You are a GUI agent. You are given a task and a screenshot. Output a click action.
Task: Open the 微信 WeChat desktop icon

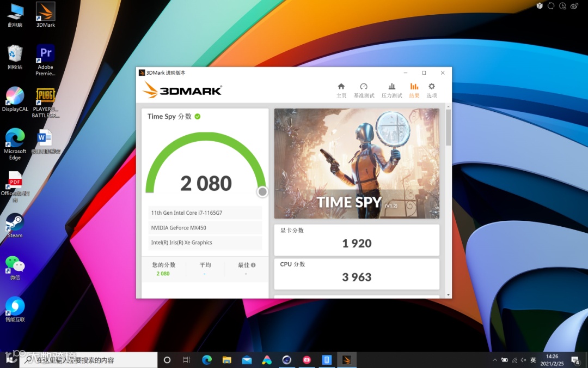click(x=15, y=268)
